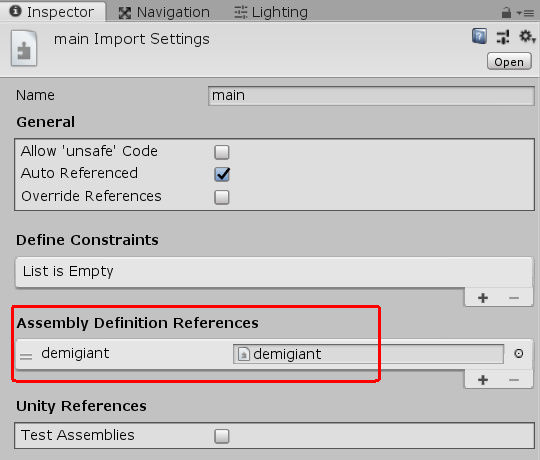Open the help reference book icon
The height and width of the screenshot is (460, 540).
(479, 36)
